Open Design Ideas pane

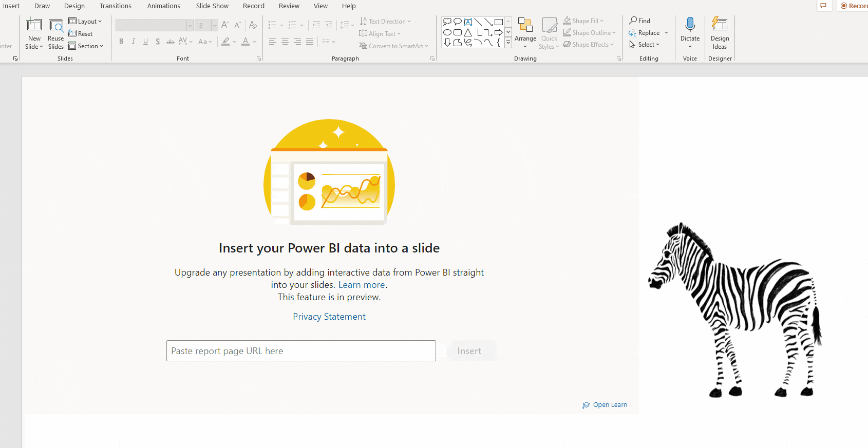(720, 33)
